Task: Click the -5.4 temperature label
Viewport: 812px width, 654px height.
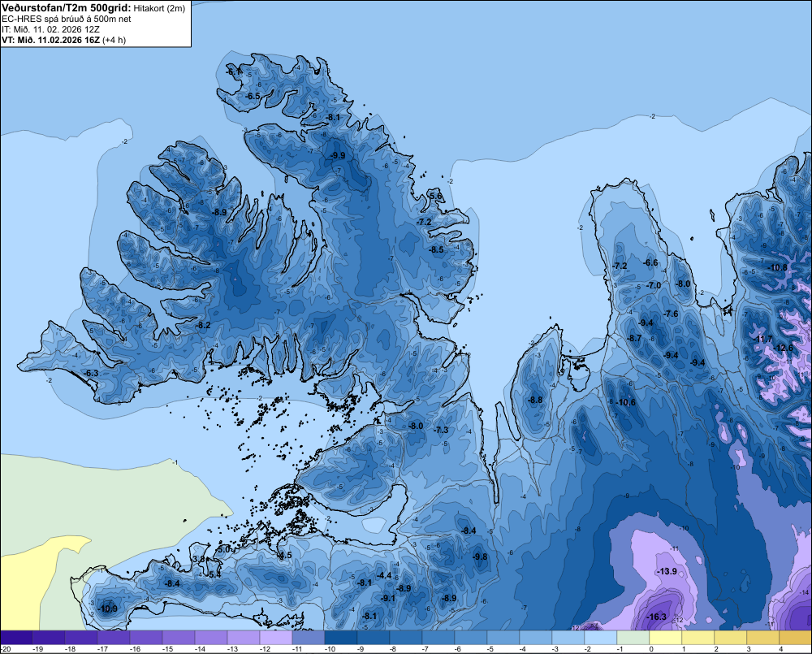Action: pyautogui.click(x=214, y=574)
